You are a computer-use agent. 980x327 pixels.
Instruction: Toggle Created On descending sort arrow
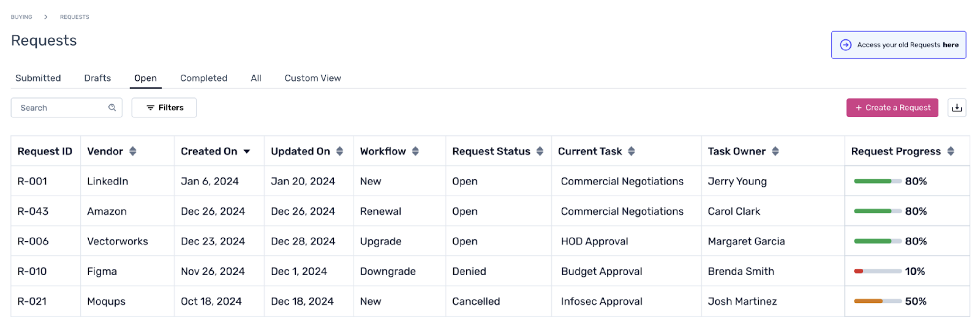[247, 151]
